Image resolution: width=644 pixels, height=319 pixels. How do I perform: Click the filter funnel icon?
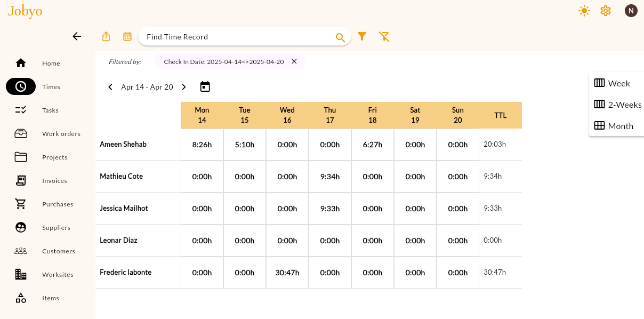coord(363,36)
